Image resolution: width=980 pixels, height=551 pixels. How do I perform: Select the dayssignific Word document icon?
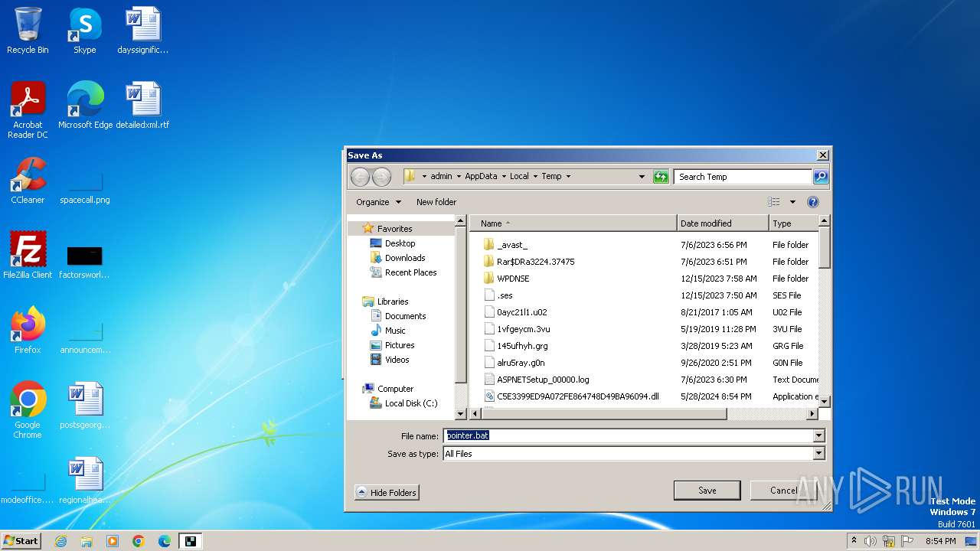142,31
